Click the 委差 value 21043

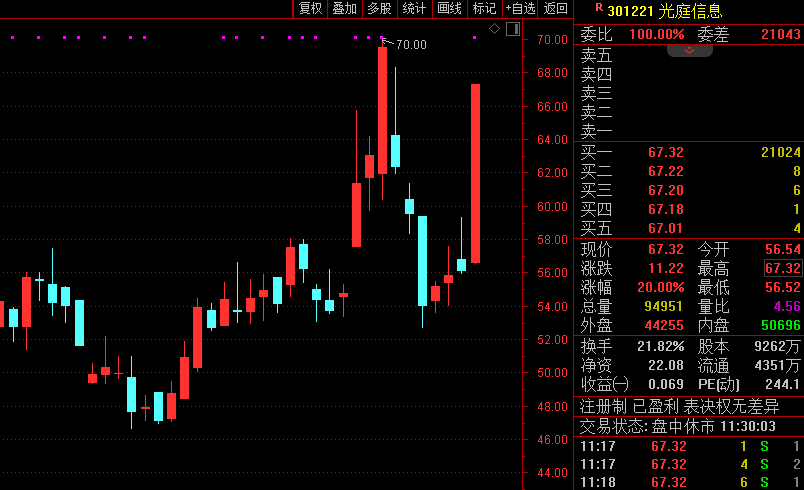coord(781,34)
